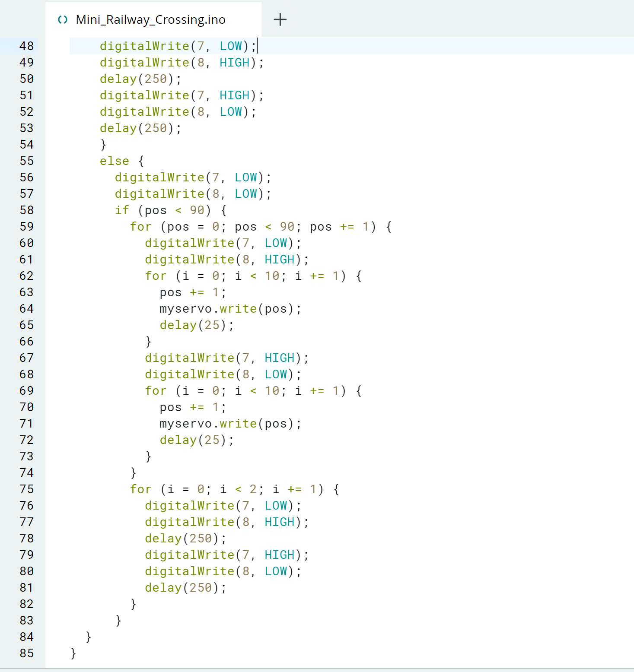Screen dimensions: 634x672
Task: Click 'pos += 1;' on line 63
Action: [193, 292]
